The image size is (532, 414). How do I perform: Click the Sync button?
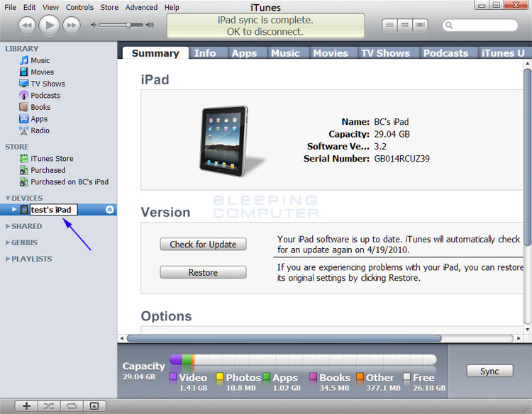click(x=489, y=371)
